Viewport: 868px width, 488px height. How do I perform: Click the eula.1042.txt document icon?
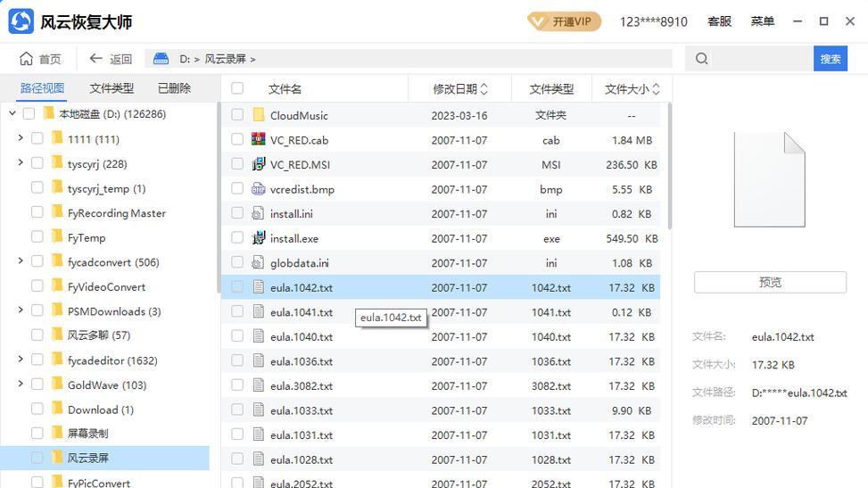click(259, 287)
